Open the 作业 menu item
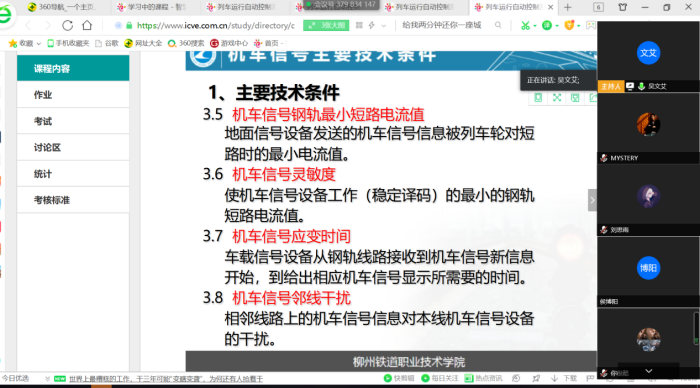The height and width of the screenshot is (388, 700). (73, 95)
